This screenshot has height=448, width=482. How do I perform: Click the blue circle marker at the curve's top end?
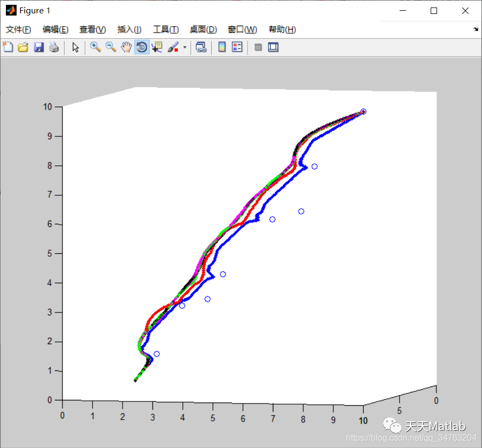(363, 112)
